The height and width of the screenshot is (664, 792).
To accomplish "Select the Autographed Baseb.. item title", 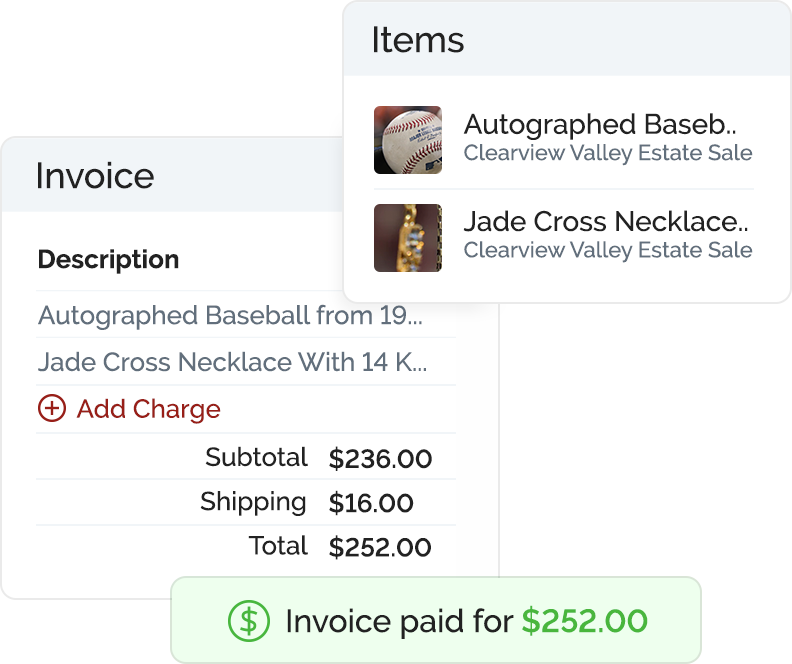I will tap(600, 125).
